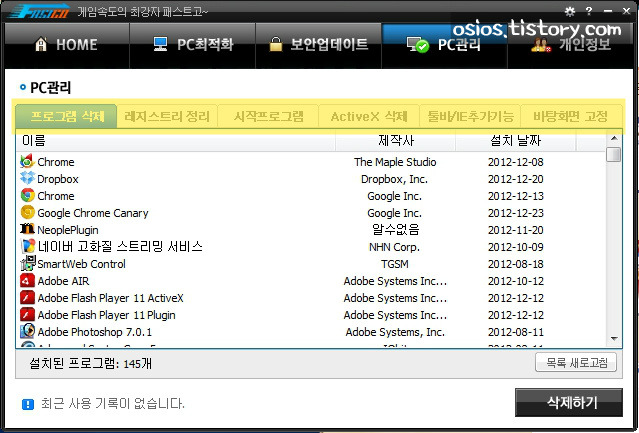Click the Google Chrome Canary icon
The width and height of the screenshot is (639, 433).
(27, 212)
